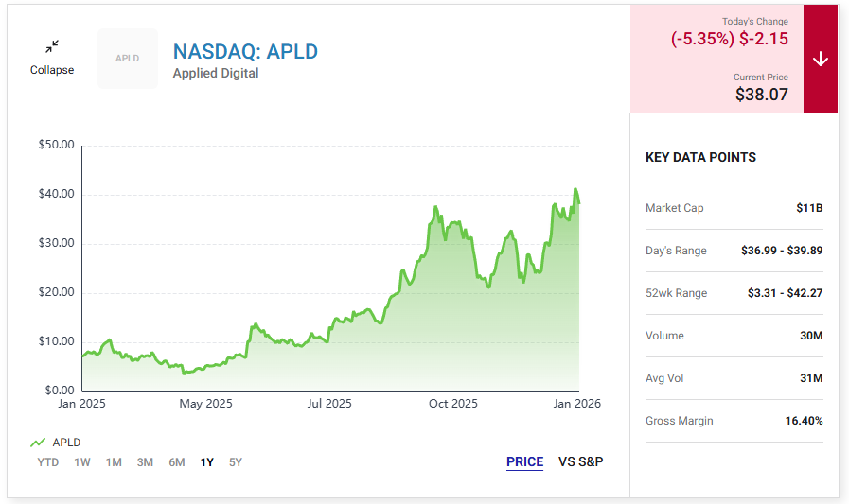Screen dimensions: 849x504
Task: Click the green APLD legend line icon
Action: [38, 443]
